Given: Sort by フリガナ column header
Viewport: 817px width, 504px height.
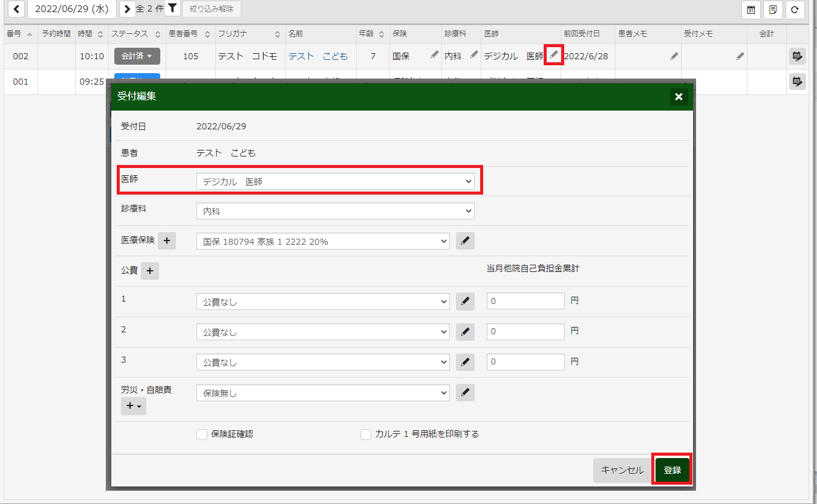Looking at the screenshot, I should click(x=249, y=34).
